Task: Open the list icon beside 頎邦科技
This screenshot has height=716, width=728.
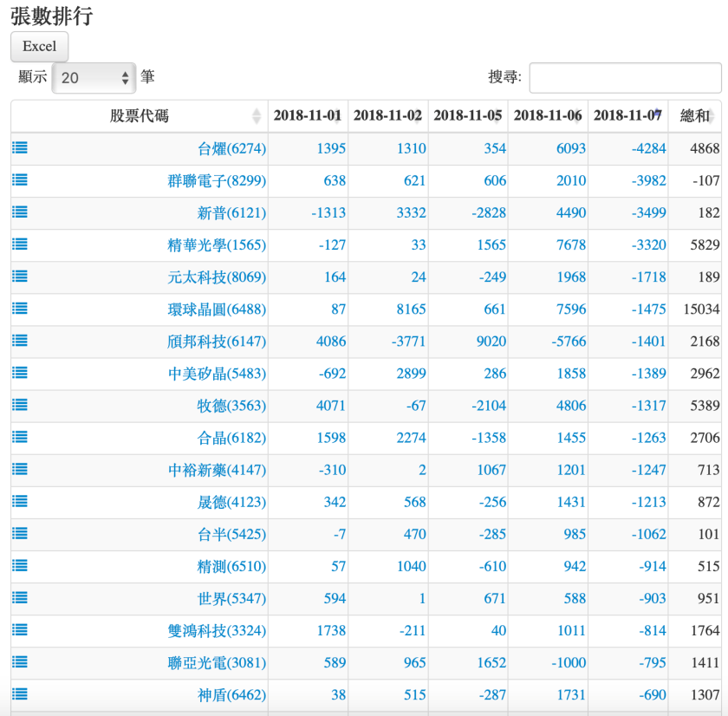Action: click(18, 341)
